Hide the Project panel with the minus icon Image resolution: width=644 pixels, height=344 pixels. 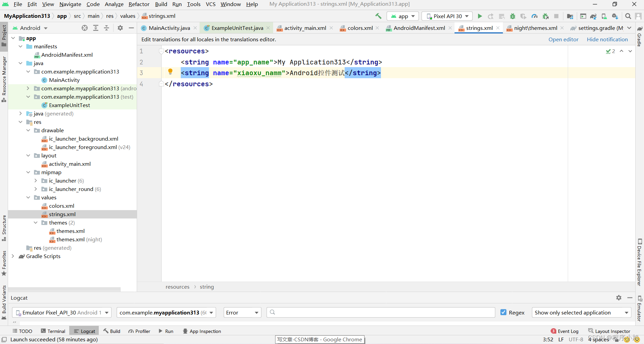[x=131, y=28]
